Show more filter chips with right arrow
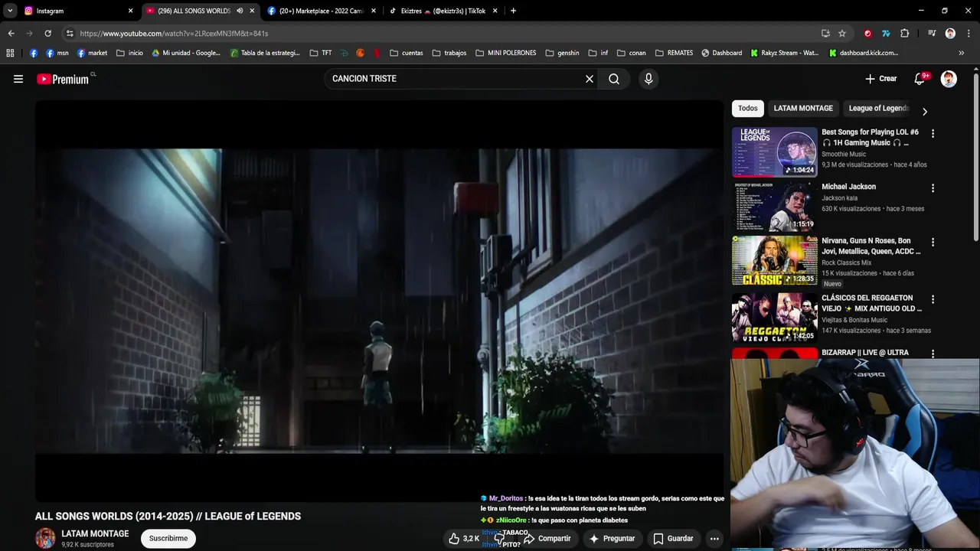The image size is (980, 551). 924,112
